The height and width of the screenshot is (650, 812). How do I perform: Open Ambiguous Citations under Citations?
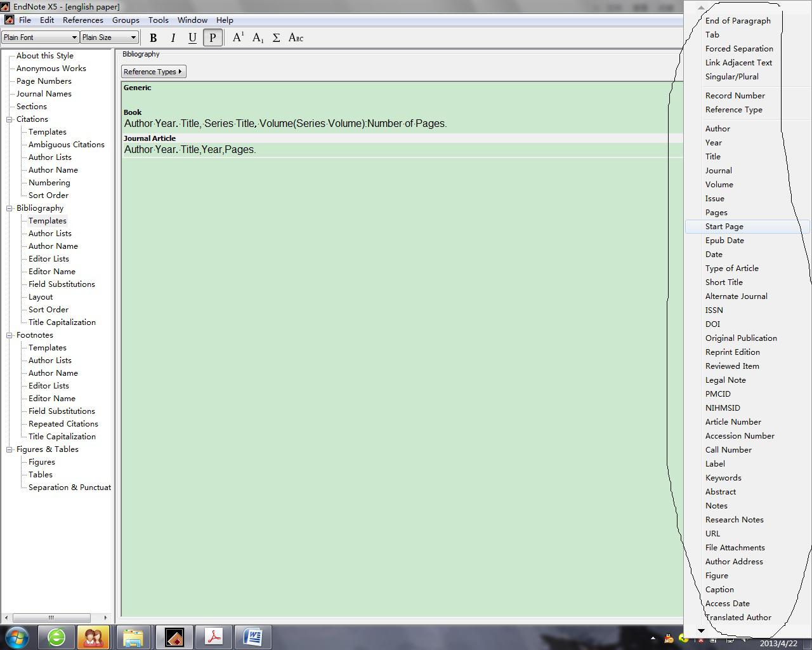tap(67, 145)
